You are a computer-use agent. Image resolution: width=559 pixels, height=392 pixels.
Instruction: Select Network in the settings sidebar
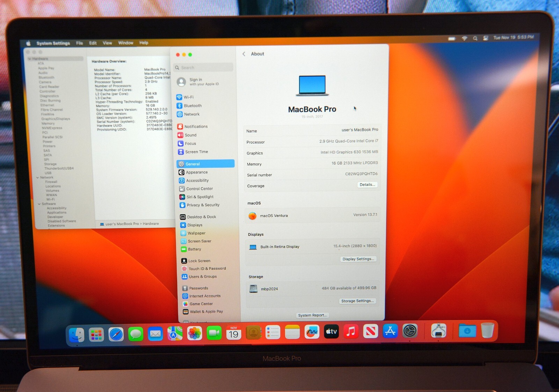point(188,114)
